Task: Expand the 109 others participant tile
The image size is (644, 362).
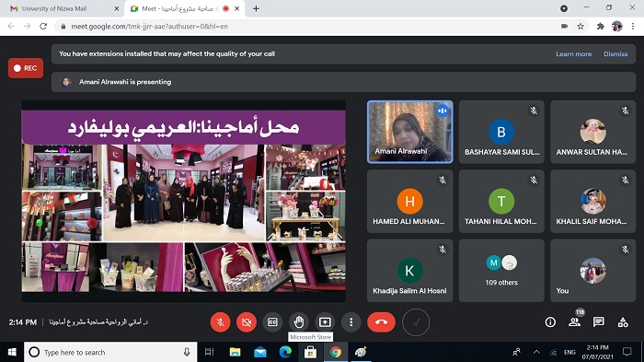Action: [501, 271]
